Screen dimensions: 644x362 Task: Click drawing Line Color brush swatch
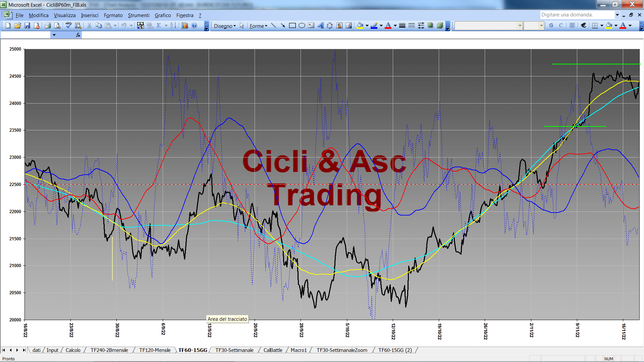click(374, 25)
